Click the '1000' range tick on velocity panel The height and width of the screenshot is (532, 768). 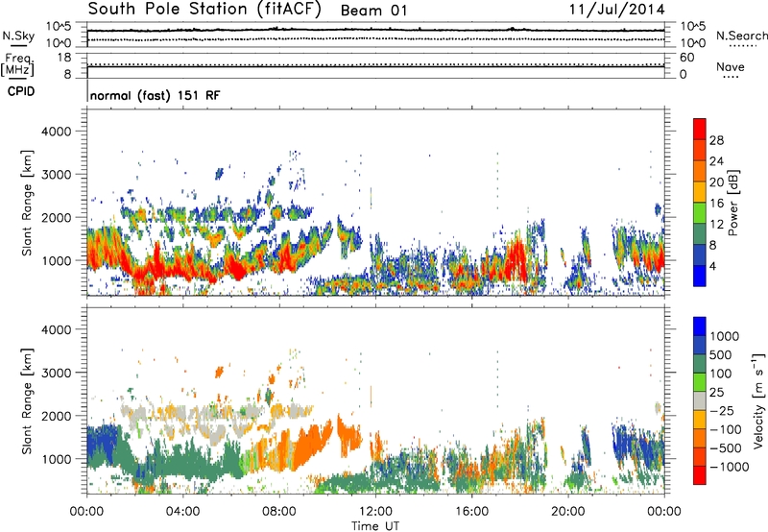(56, 459)
